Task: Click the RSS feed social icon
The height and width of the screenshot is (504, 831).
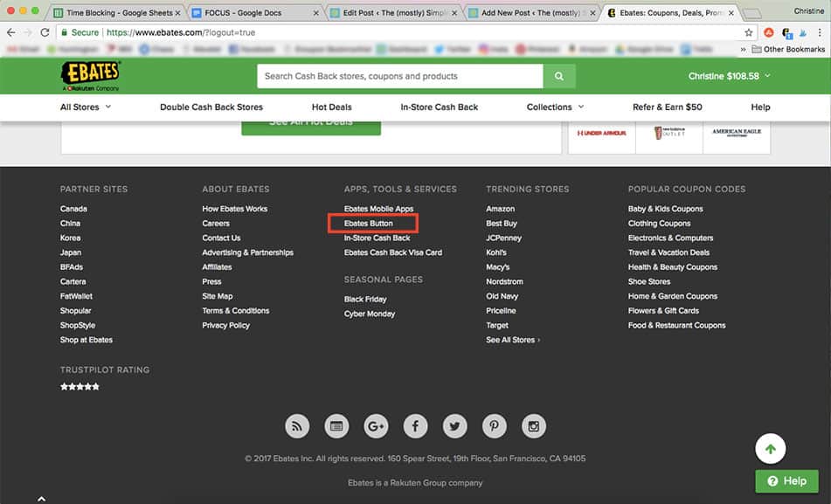Action: pyautogui.click(x=297, y=426)
